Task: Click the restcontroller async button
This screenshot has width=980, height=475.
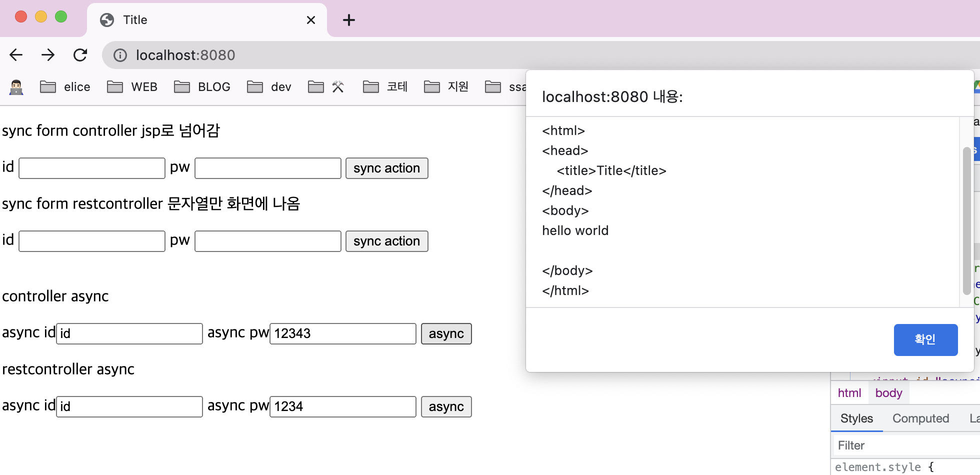Action: click(x=446, y=407)
